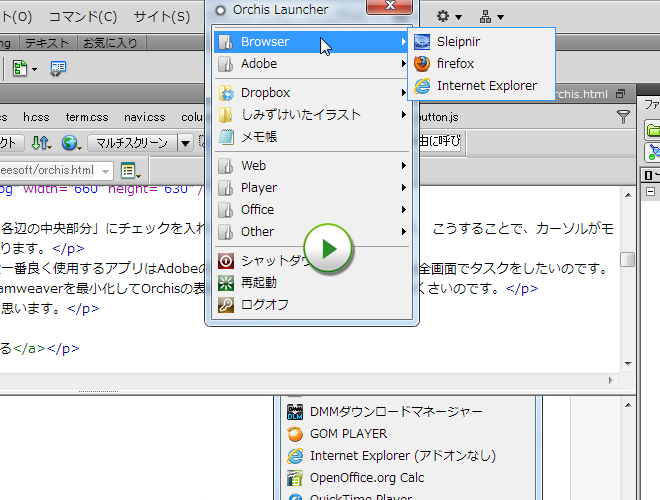The height and width of the screenshot is (500, 660).
Task: Select シャットダウン in the launcher
Action: [x=311, y=261]
